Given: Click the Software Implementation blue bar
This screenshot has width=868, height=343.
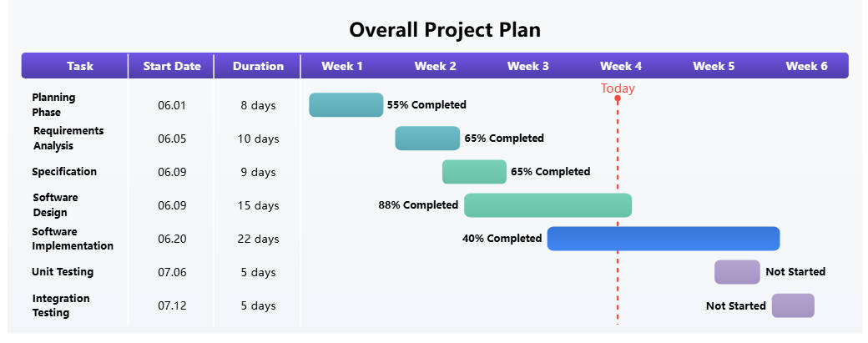Looking at the screenshot, I should (x=663, y=239).
